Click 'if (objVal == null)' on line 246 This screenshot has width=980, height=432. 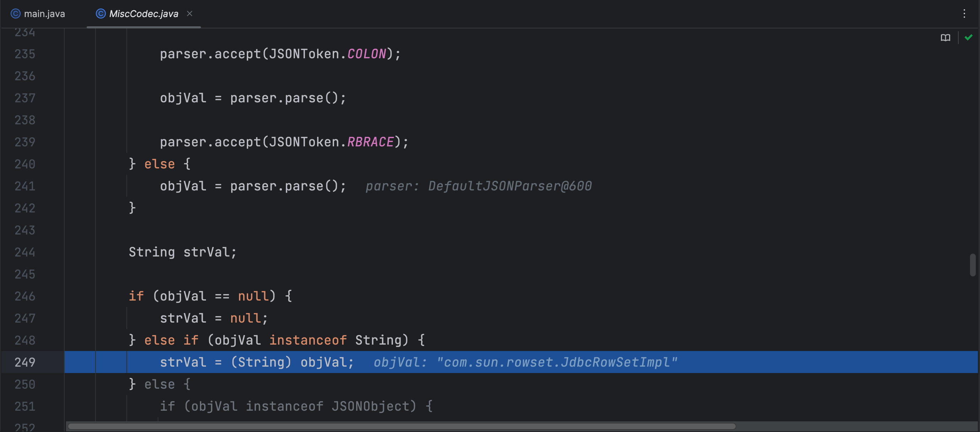[202, 296]
